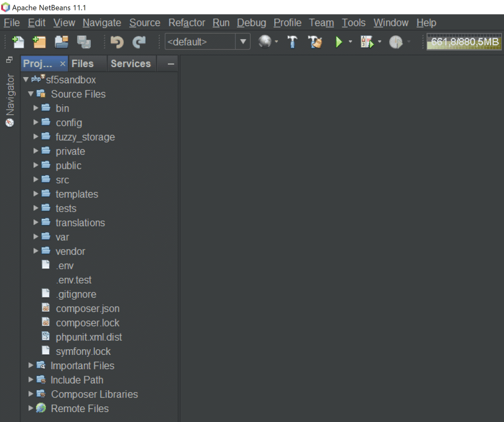This screenshot has height=422, width=504.
Task: Click the Debug Project icon
Action: tap(367, 42)
